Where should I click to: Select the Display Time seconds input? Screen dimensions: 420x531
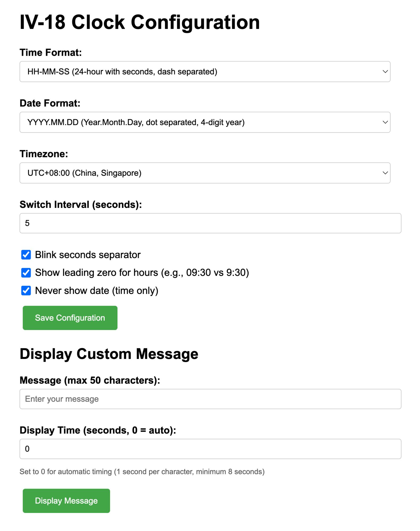coord(210,449)
